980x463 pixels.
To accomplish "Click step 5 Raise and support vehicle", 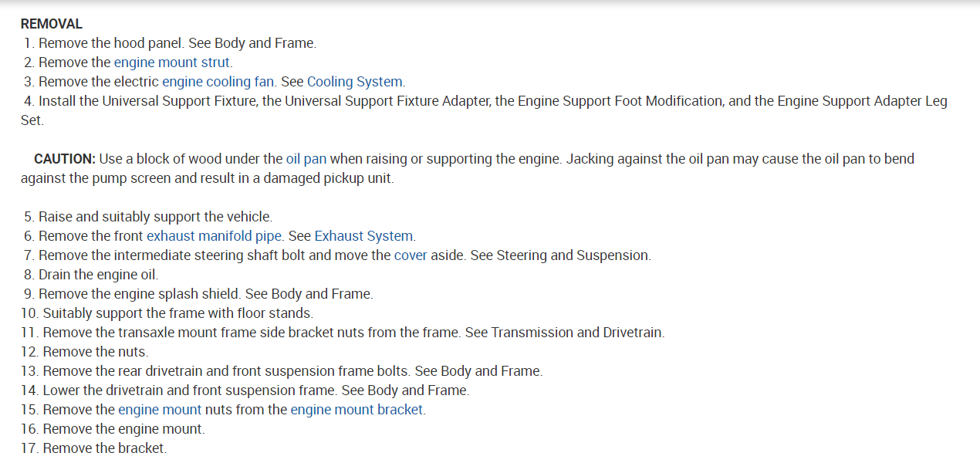I will click(154, 217).
